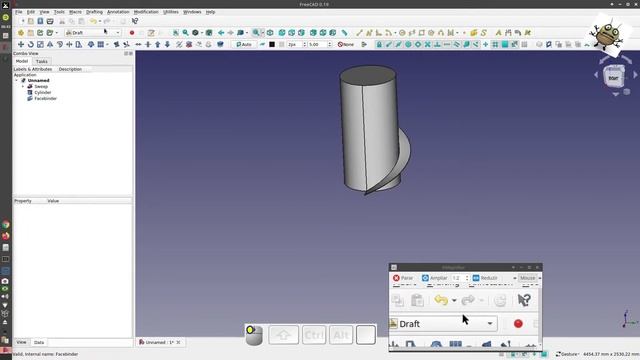
Task: Activate the Draft Rotate tool
Action: 31,44
